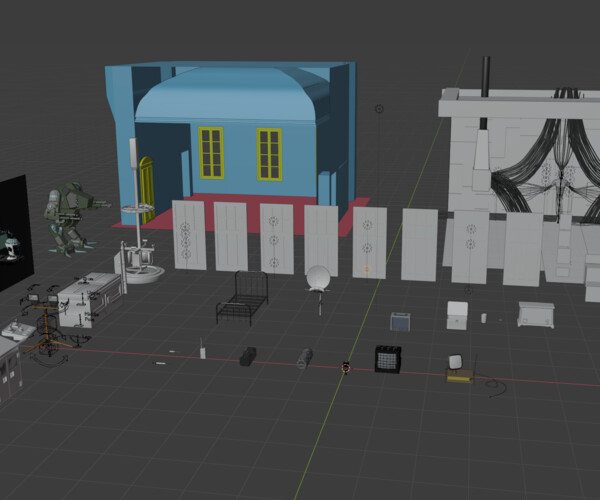Select the white labeled equipment crate

click(91, 299)
